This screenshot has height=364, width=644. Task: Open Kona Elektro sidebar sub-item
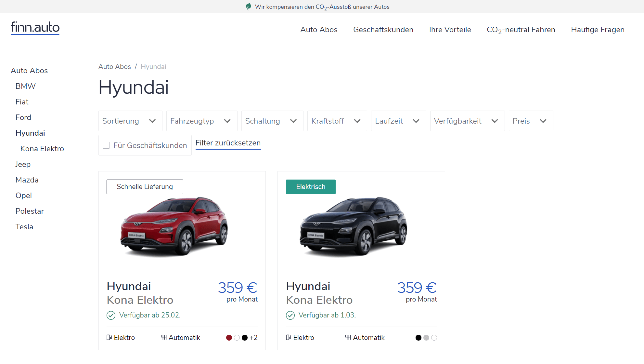[x=42, y=149]
